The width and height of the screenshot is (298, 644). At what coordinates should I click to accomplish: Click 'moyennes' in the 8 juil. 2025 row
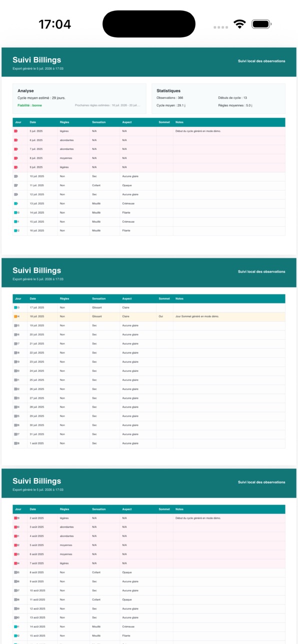pyautogui.click(x=65, y=158)
